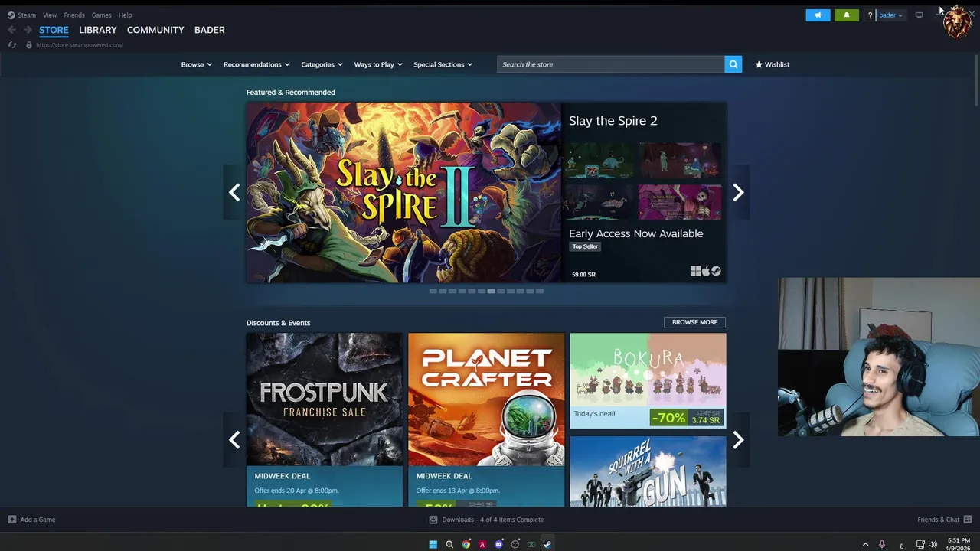Click the microphone icon in the system tray

pyautogui.click(x=882, y=544)
